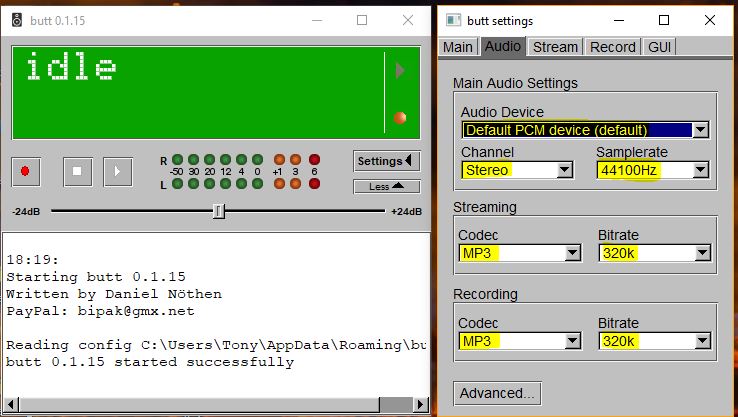The height and width of the screenshot is (417, 738).
Task: Click the L channel red peak LED
Action: (x=314, y=184)
